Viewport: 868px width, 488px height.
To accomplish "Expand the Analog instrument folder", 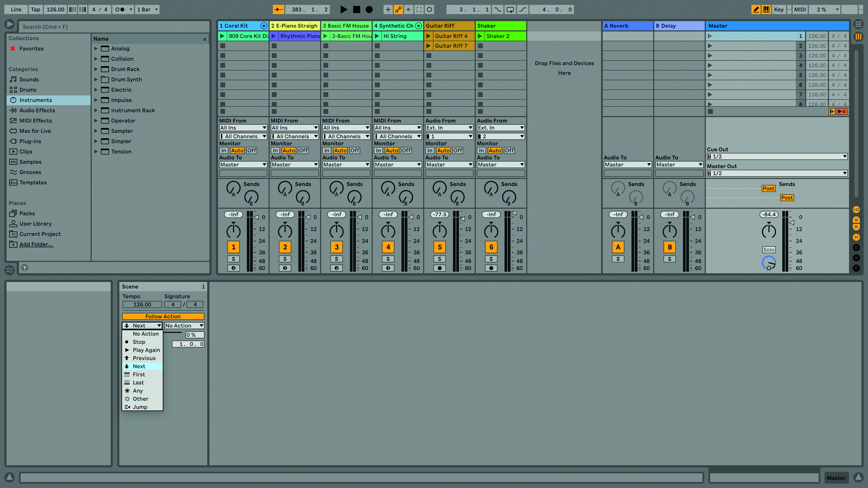I will pyautogui.click(x=96, y=49).
